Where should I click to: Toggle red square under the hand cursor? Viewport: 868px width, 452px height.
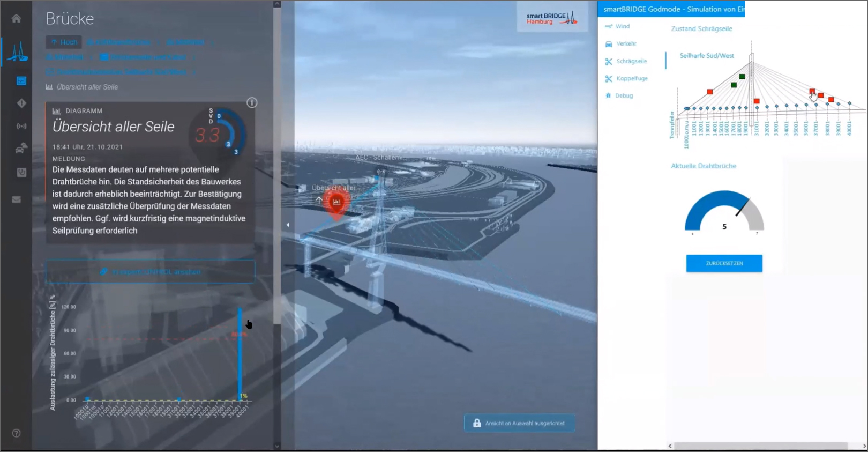(812, 92)
